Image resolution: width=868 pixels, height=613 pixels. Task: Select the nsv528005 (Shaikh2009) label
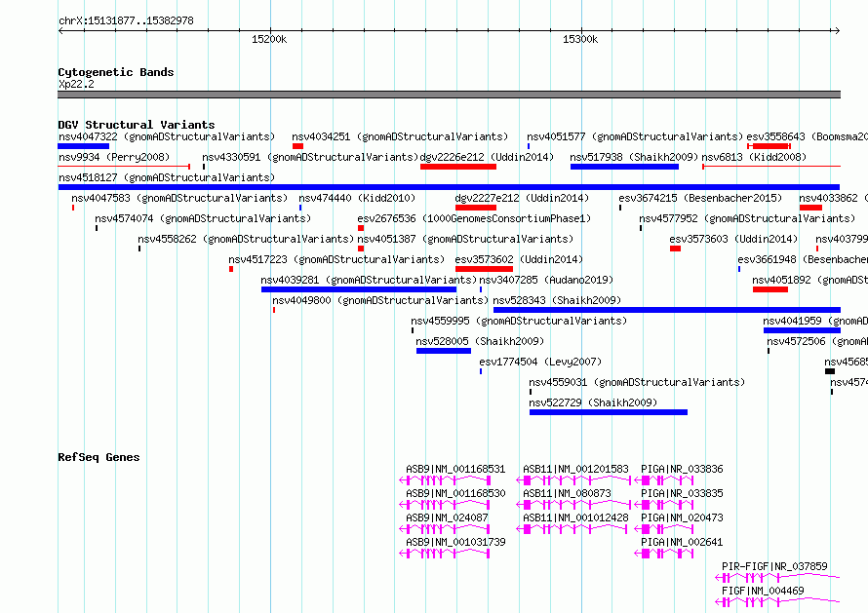point(480,341)
